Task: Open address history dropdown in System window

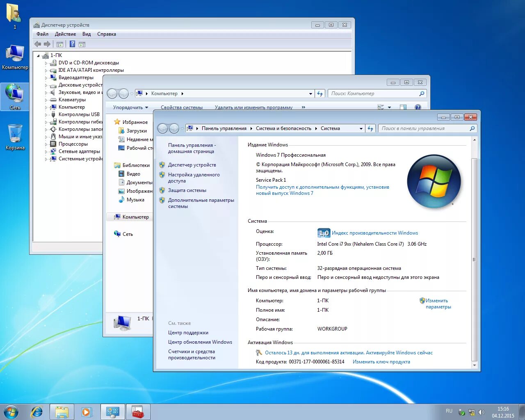Action: point(361,128)
